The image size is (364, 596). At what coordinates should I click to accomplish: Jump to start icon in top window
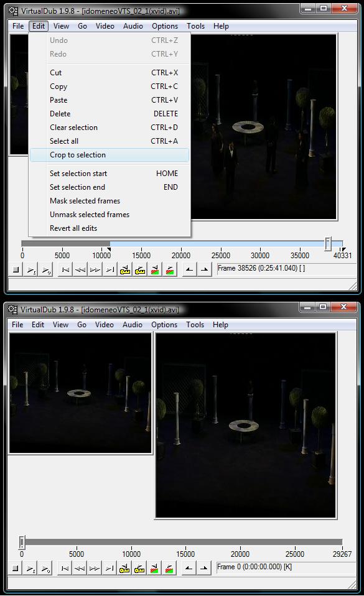(x=65, y=270)
